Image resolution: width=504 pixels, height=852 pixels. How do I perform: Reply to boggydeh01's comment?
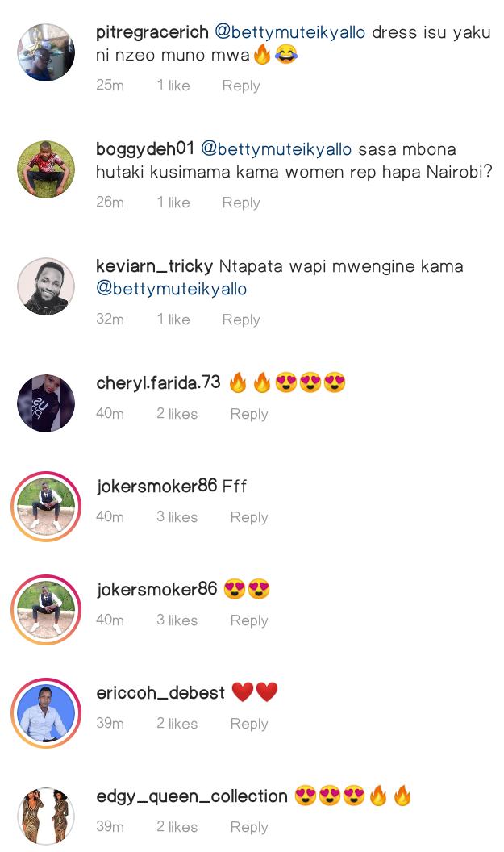(x=241, y=203)
